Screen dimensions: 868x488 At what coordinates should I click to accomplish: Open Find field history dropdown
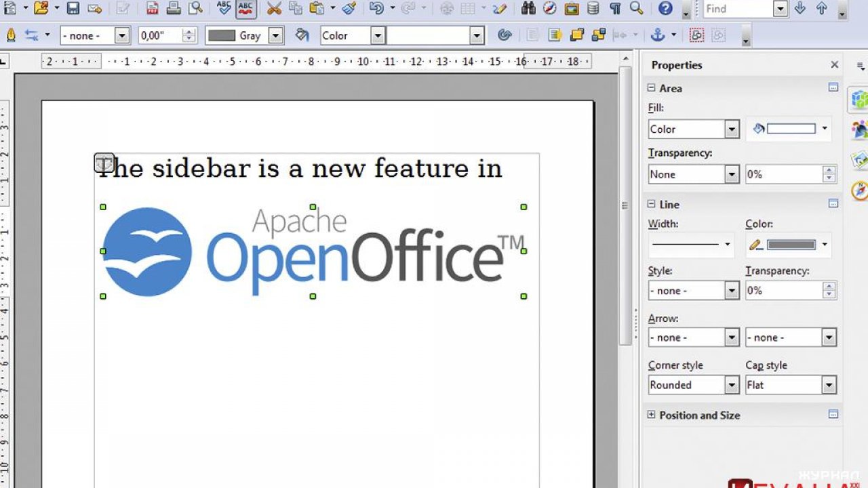coord(781,9)
